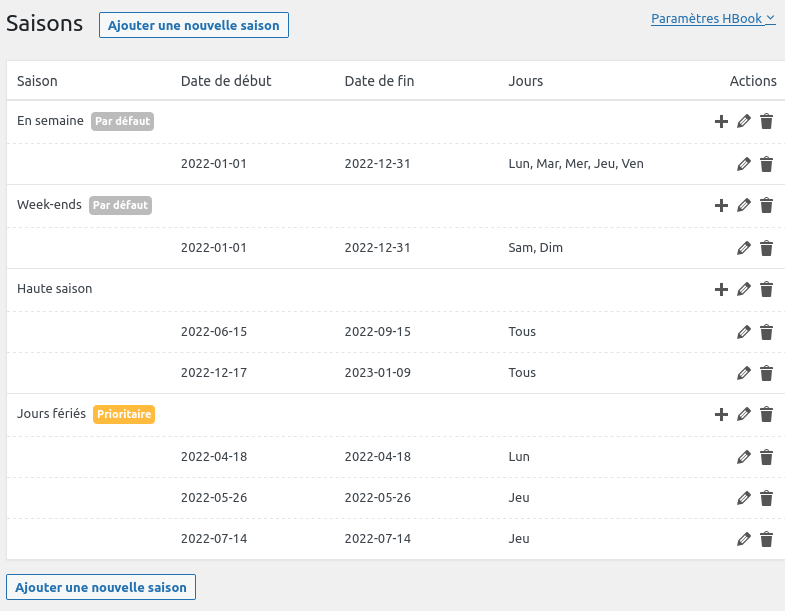
Task: Click Par défaut badge beside Week-ends
Action: click(x=120, y=205)
